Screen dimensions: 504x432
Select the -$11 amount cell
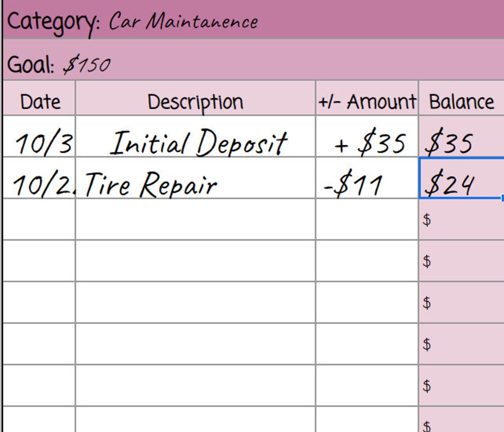click(367, 178)
